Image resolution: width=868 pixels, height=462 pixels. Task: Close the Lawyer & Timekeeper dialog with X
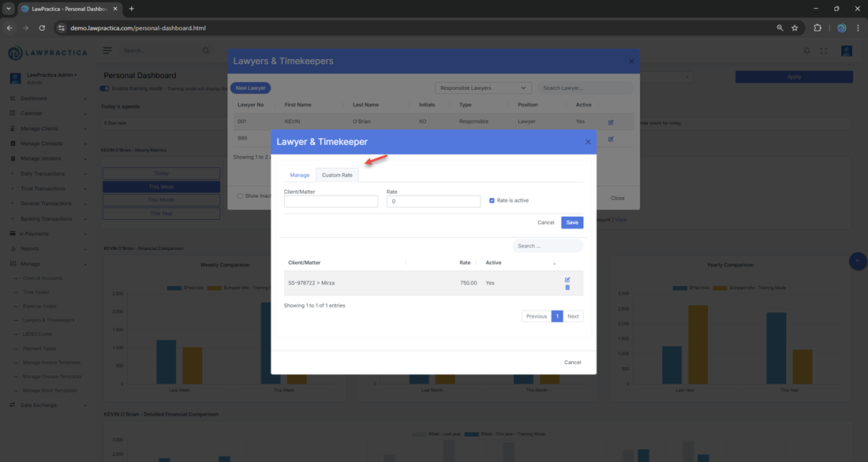click(588, 142)
